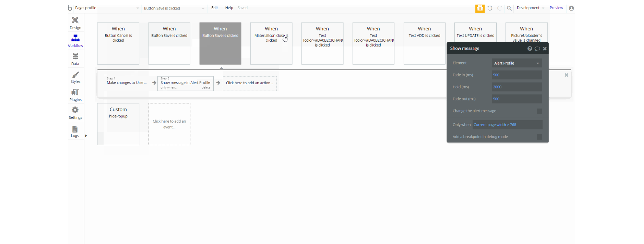Image resolution: width=644 pixels, height=244 pixels.
Task: Open the Settings gear in sidebar
Action: click(x=75, y=110)
